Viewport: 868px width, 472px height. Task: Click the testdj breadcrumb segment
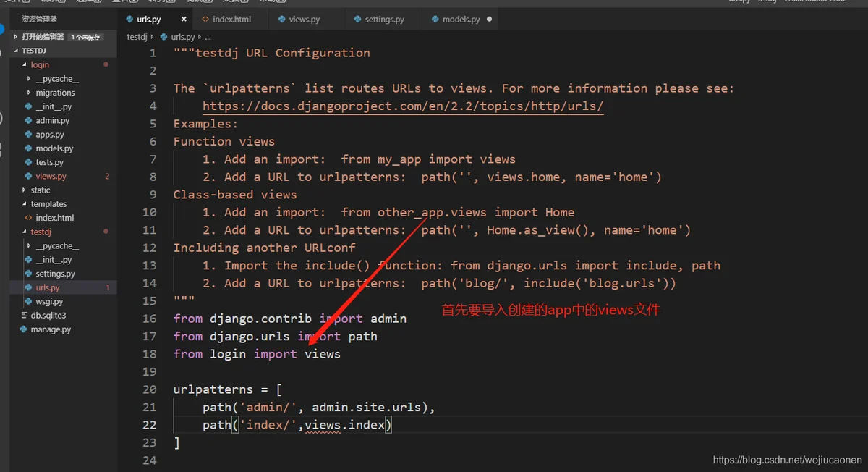pos(136,37)
